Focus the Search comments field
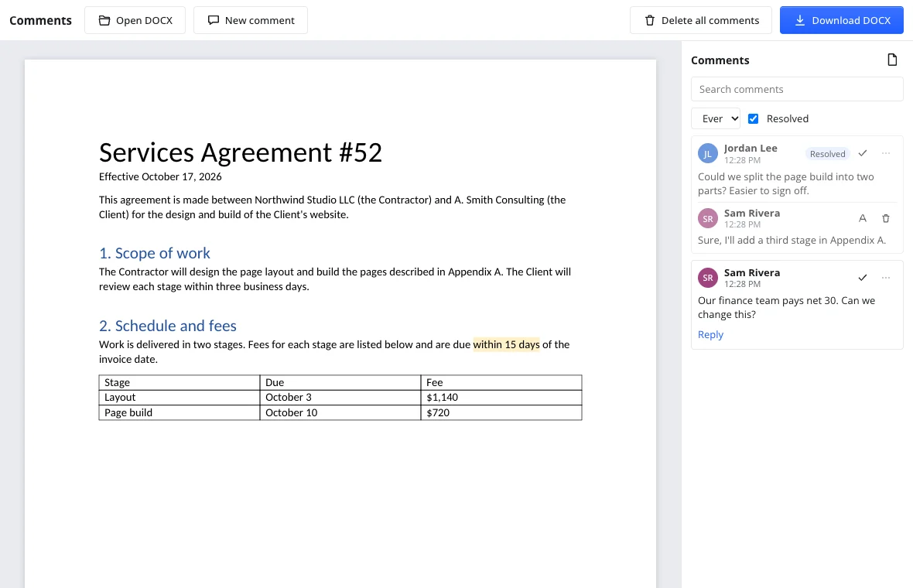This screenshot has width=913, height=588. 796,89
